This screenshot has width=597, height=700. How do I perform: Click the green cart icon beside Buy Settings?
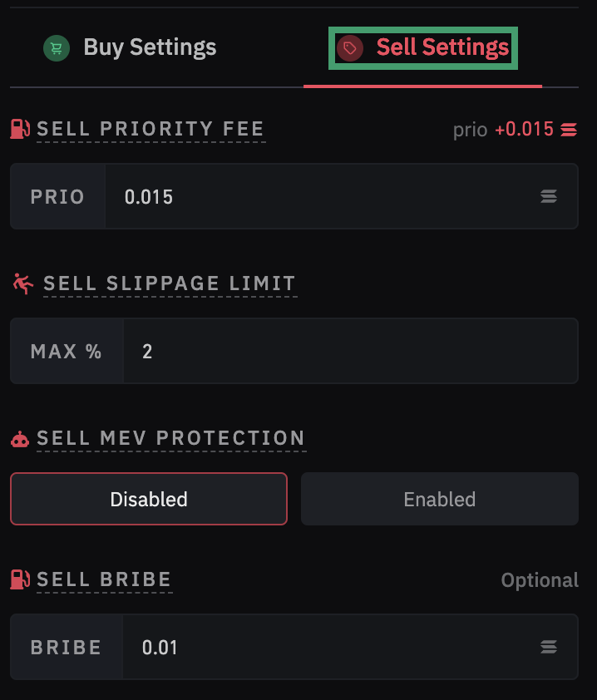[57, 48]
